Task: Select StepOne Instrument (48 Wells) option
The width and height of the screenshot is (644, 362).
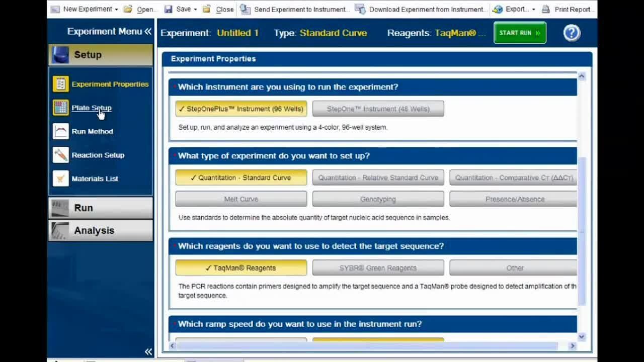Action: coord(378,109)
